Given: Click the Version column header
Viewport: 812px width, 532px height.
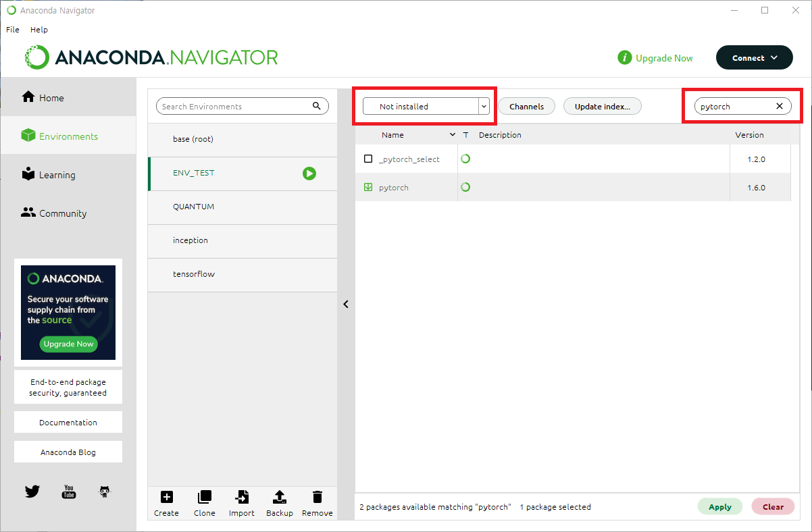Looking at the screenshot, I should click(x=749, y=135).
